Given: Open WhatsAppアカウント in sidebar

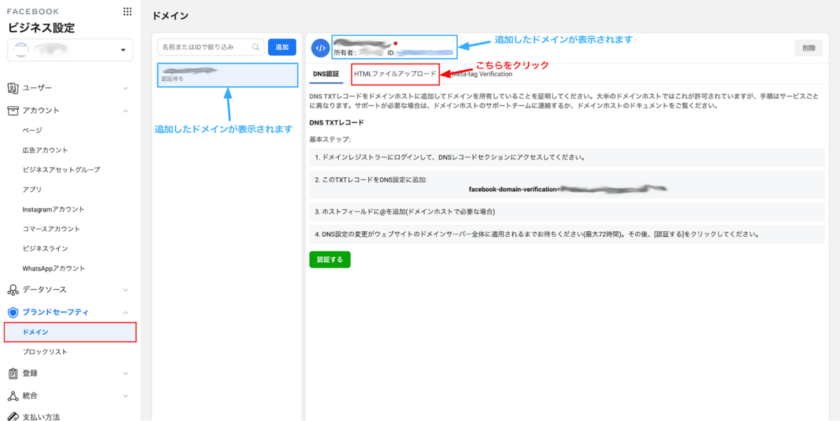Looking at the screenshot, I should 54,268.
